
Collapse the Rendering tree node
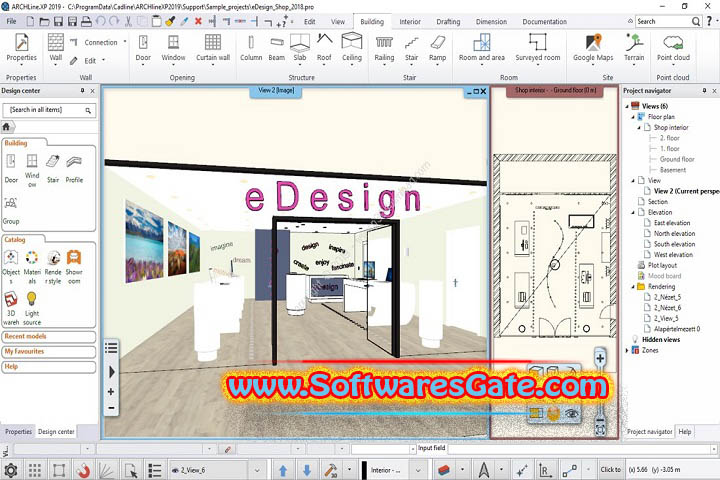click(633, 287)
